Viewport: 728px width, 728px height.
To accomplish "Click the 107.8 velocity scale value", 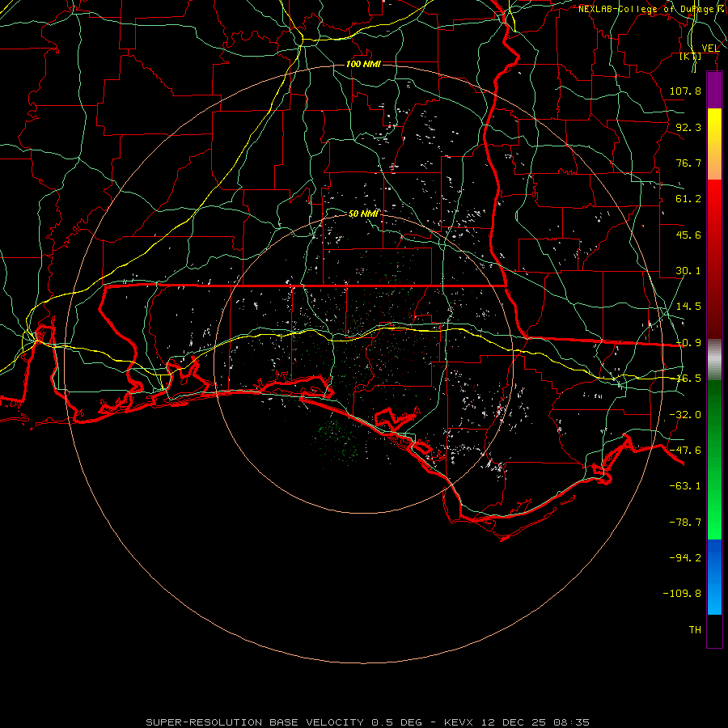I will click(x=685, y=91).
